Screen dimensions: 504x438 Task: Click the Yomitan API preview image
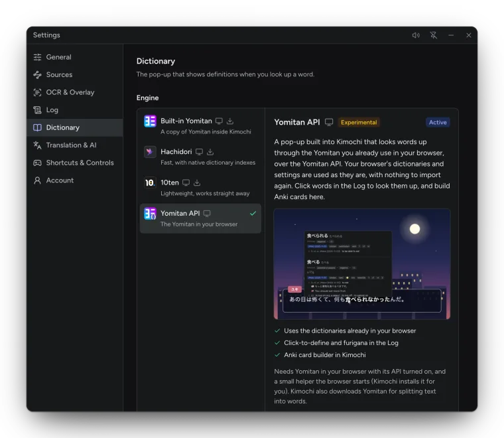(362, 264)
